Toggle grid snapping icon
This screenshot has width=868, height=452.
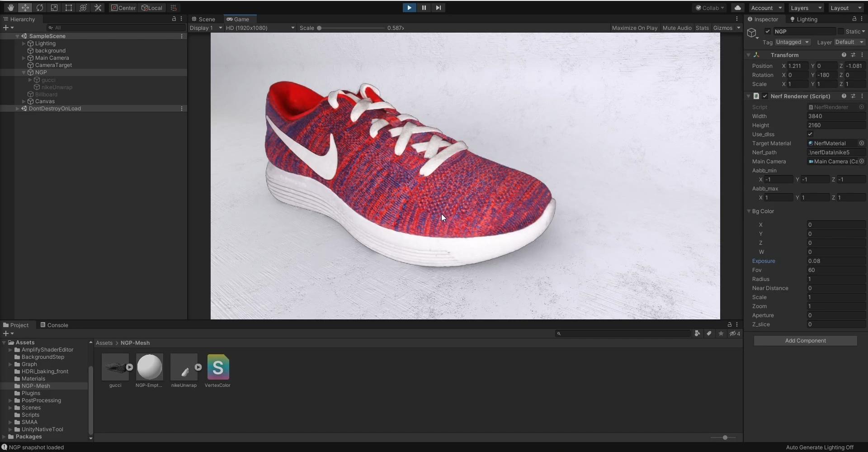[x=174, y=8]
